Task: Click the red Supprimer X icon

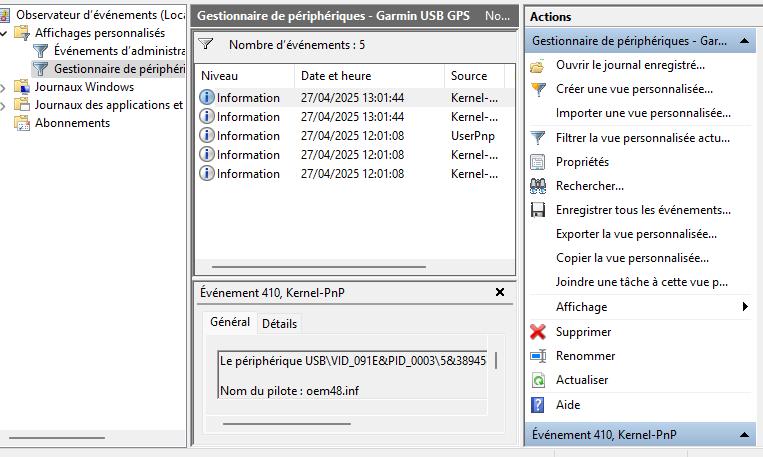Action: pos(538,332)
